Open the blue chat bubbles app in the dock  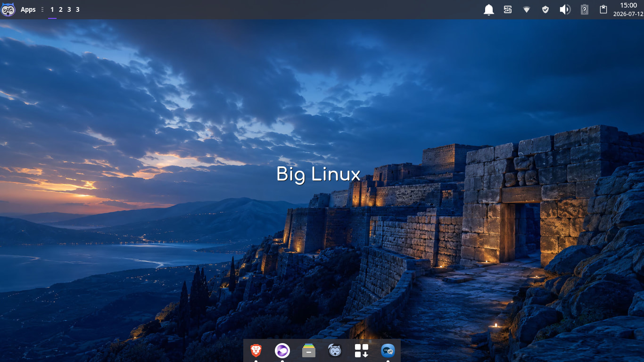click(388, 351)
